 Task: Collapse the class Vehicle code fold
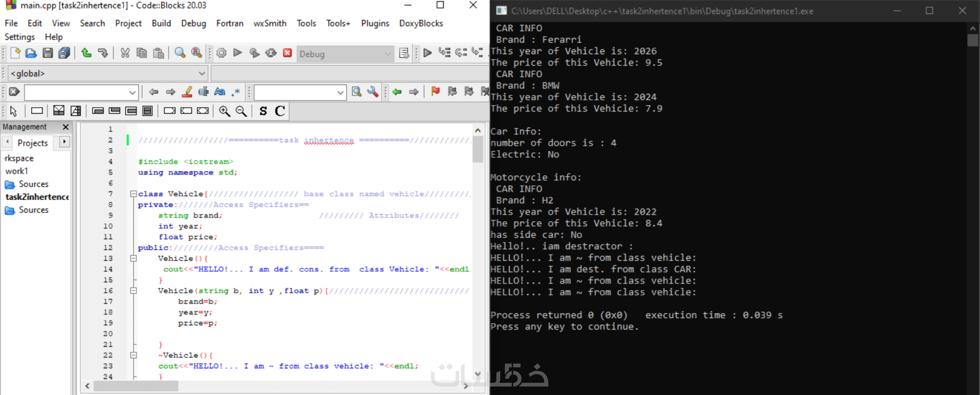point(134,194)
